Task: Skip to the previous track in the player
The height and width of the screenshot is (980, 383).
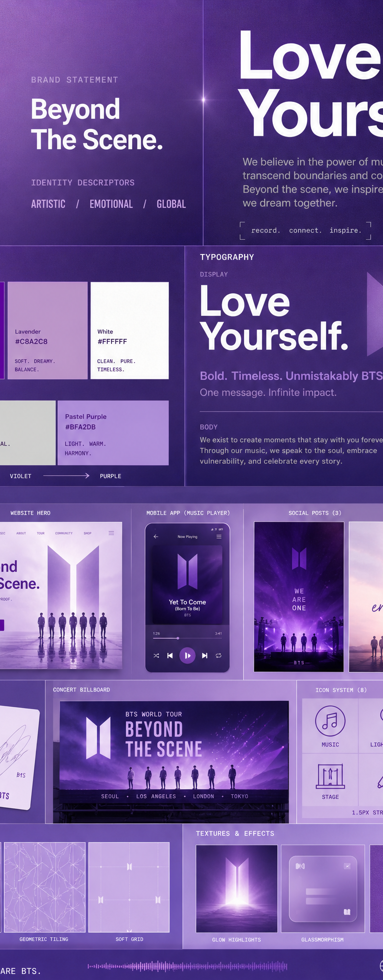Action: point(170,656)
